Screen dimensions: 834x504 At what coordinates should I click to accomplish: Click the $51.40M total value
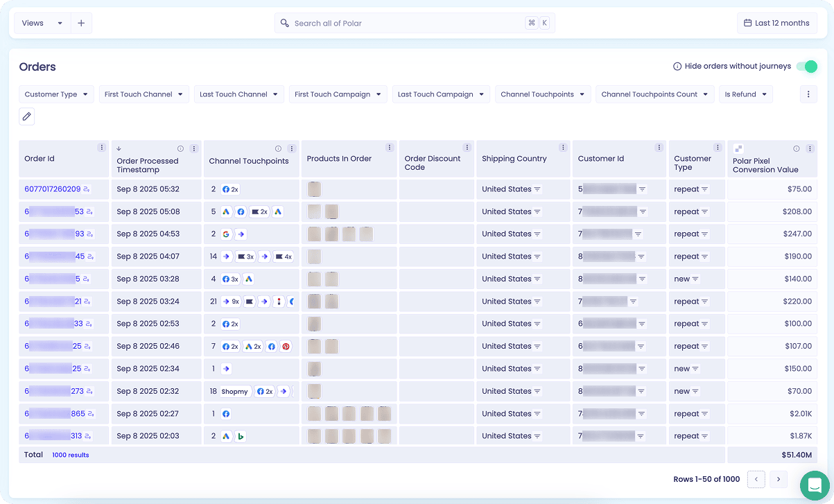pos(797,455)
